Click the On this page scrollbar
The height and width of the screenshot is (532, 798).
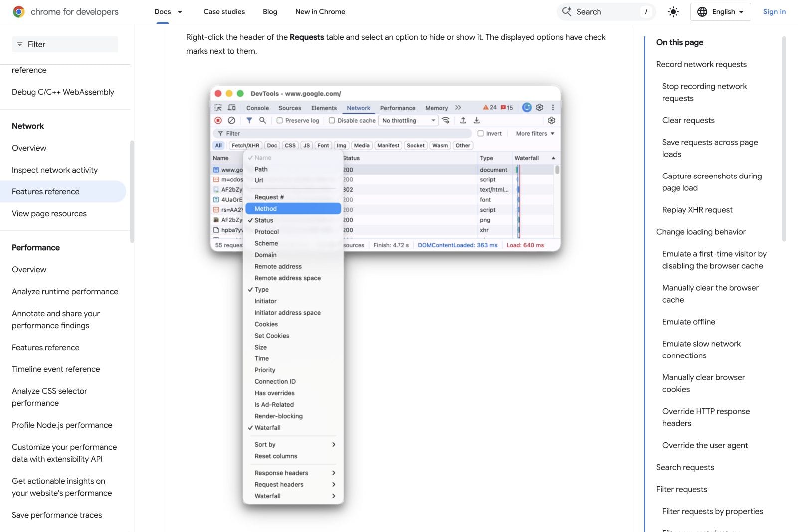784,139
